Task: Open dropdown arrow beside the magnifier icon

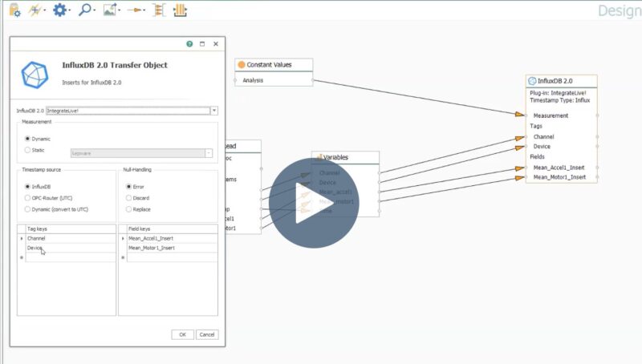Action: [x=94, y=10]
